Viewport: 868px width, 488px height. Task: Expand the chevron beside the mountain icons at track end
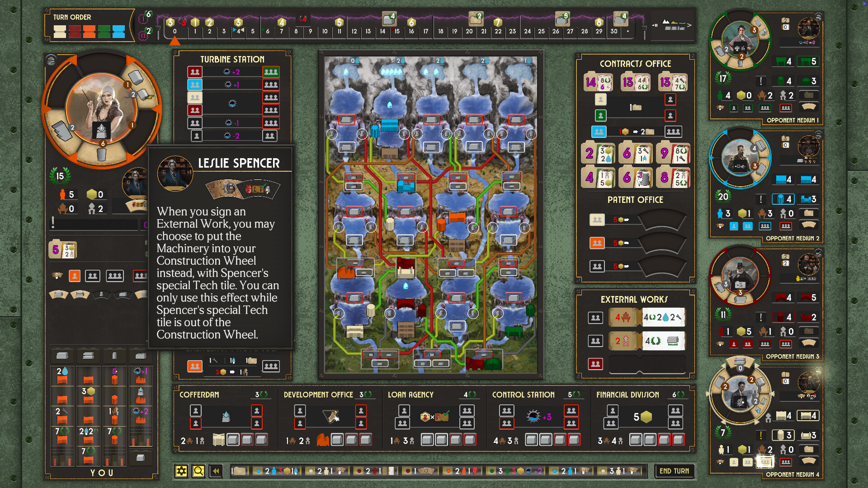click(689, 26)
